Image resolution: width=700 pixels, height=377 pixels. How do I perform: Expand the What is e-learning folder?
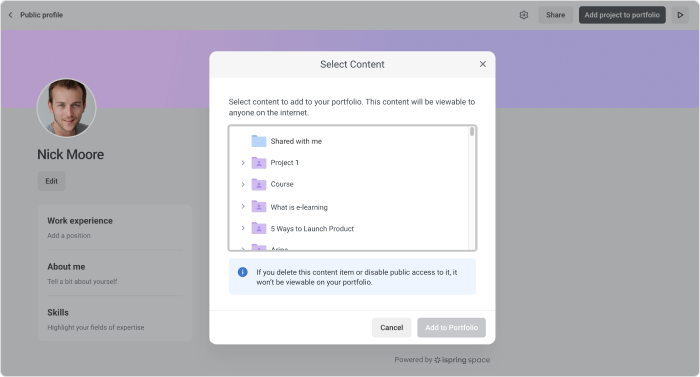tap(243, 206)
